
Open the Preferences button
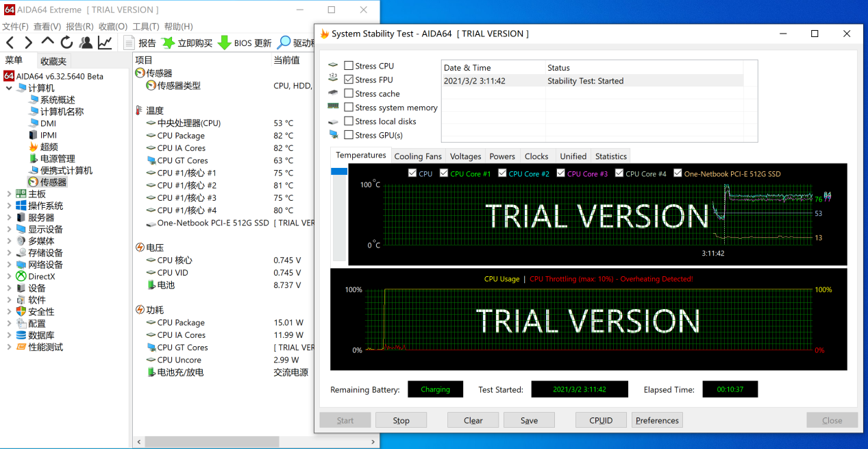(x=657, y=420)
